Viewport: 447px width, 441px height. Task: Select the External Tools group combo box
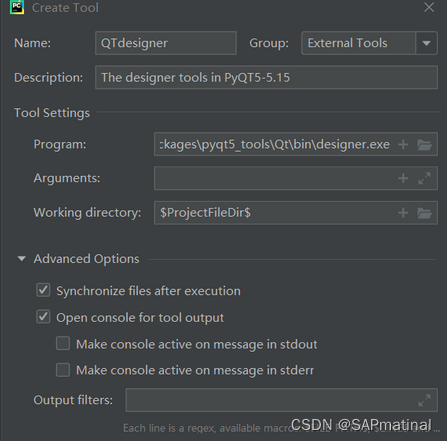(x=369, y=43)
